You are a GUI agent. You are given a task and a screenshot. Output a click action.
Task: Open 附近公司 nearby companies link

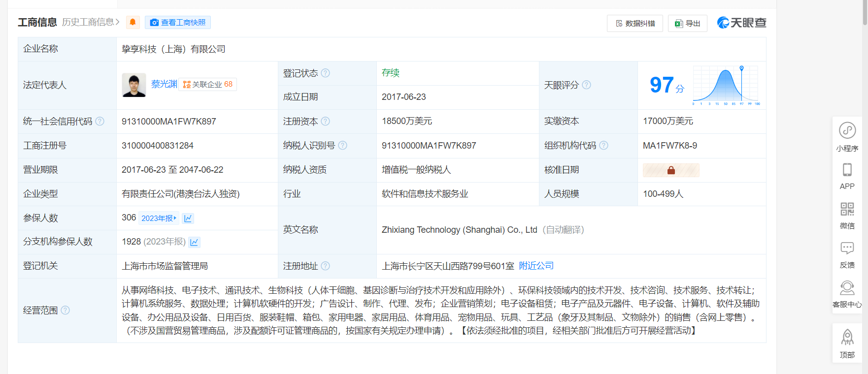(536, 266)
